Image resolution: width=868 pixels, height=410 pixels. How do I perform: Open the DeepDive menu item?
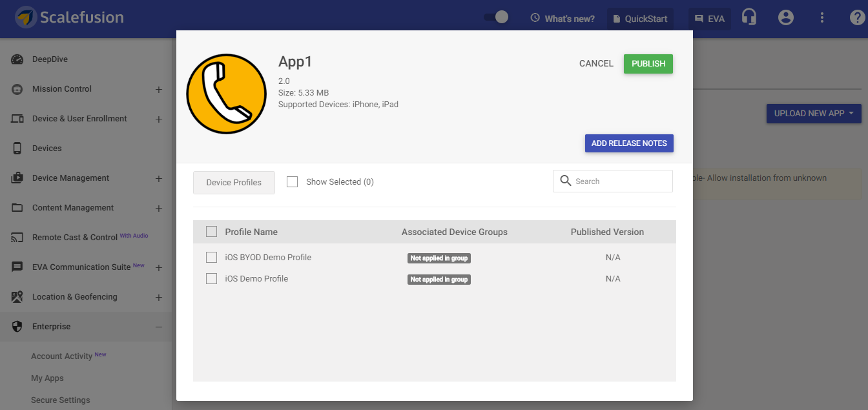click(50, 59)
